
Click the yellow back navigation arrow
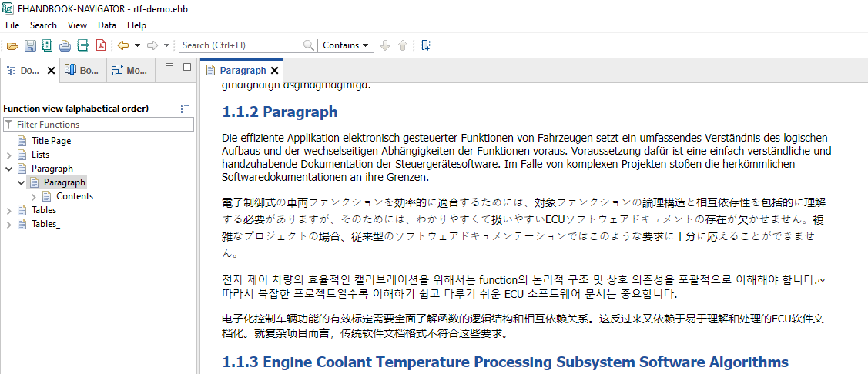click(x=122, y=45)
